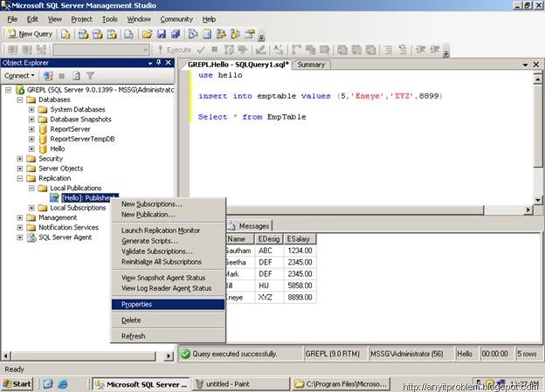Image resolution: width=545 pixels, height=392 pixels.
Task: Choose Properties in the context menu
Action: tap(169, 305)
